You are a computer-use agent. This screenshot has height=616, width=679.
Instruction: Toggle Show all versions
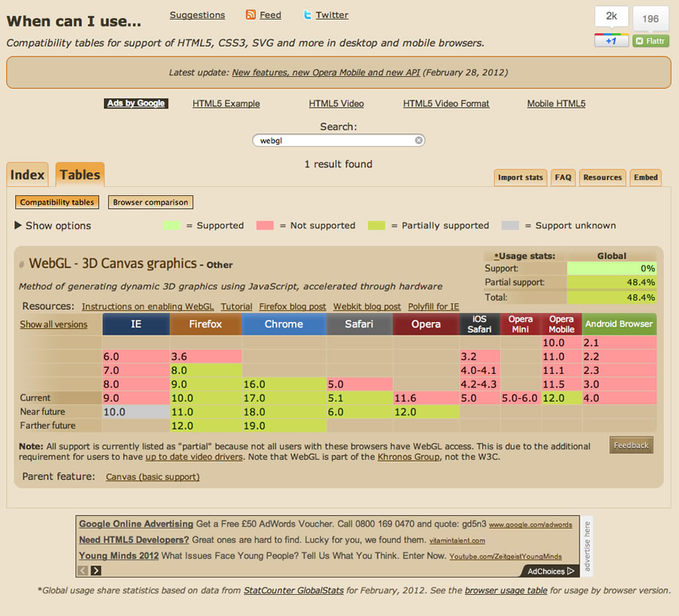54,324
